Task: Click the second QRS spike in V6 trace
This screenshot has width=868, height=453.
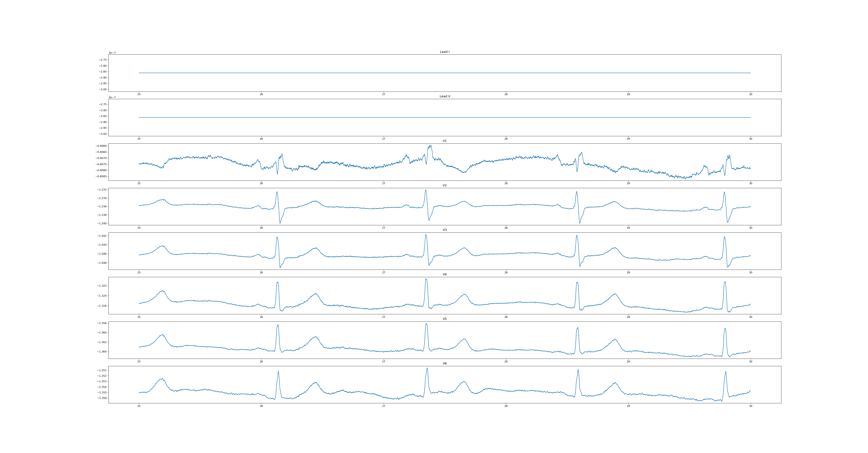Action: pyautogui.click(x=427, y=368)
